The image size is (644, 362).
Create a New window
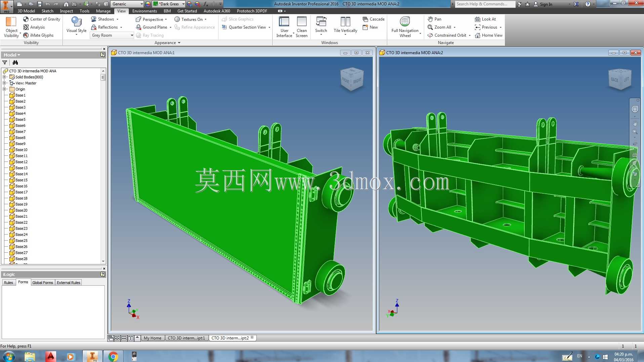(x=370, y=27)
